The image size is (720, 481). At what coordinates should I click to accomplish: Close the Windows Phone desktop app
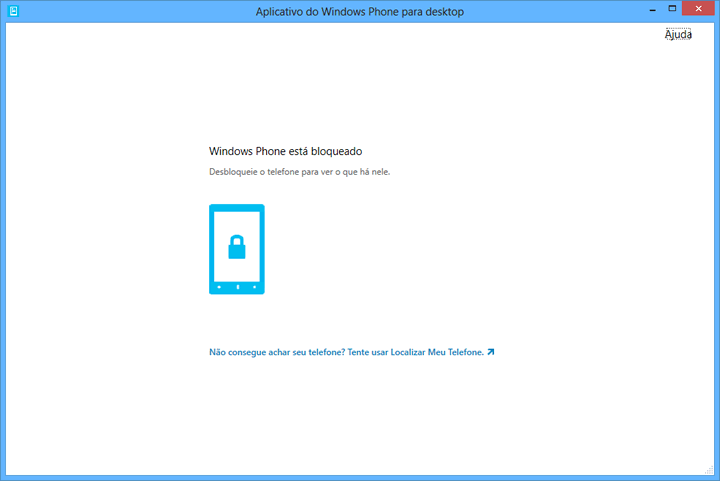pyautogui.click(x=698, y=9)
